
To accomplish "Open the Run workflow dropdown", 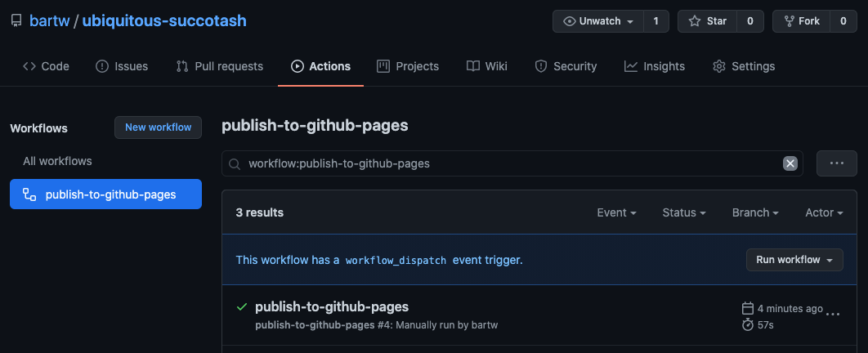I will [794, 260].
